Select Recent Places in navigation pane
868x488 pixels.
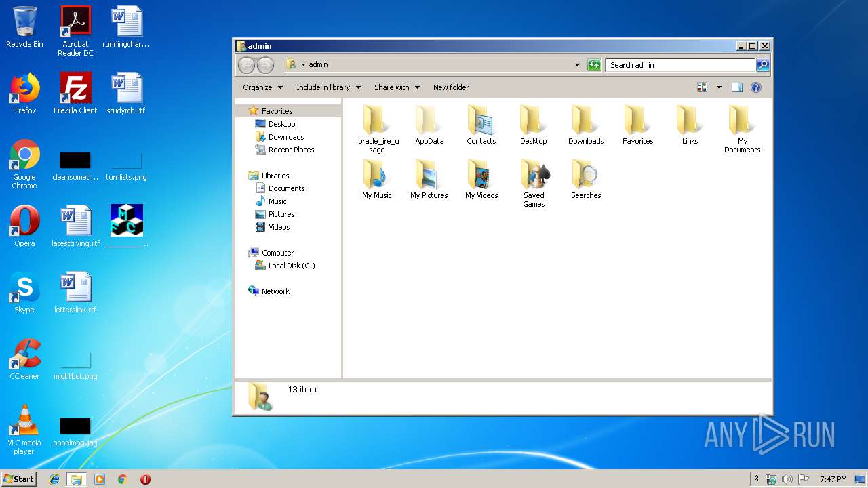coord(291,150)
